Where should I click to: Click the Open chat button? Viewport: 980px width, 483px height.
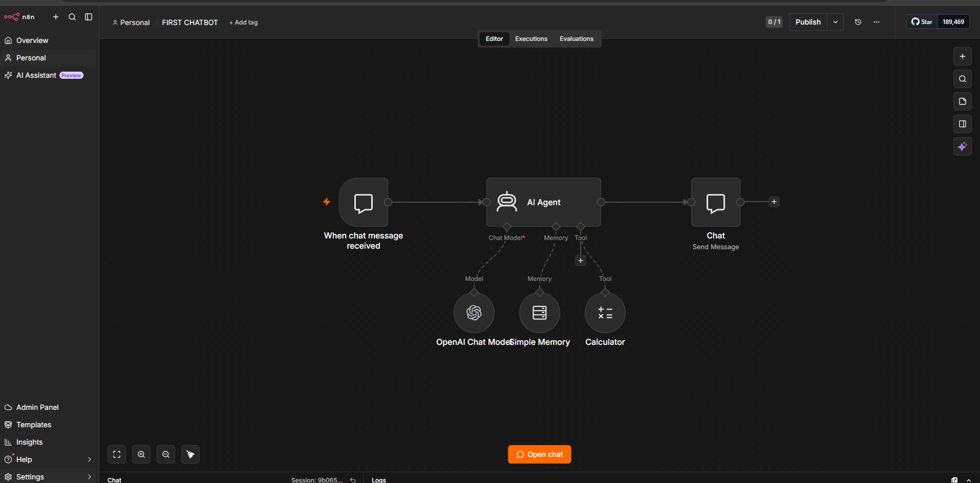tap(540, 454)
